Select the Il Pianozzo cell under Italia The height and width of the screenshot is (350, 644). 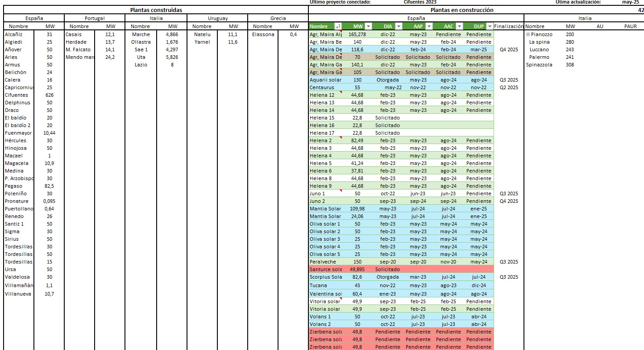(539, 34)
